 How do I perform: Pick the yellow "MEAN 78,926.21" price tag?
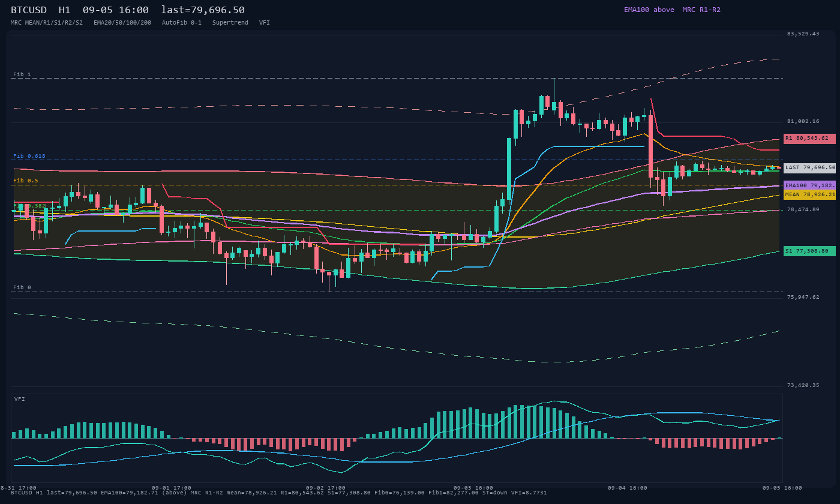[x=809, y=195]
